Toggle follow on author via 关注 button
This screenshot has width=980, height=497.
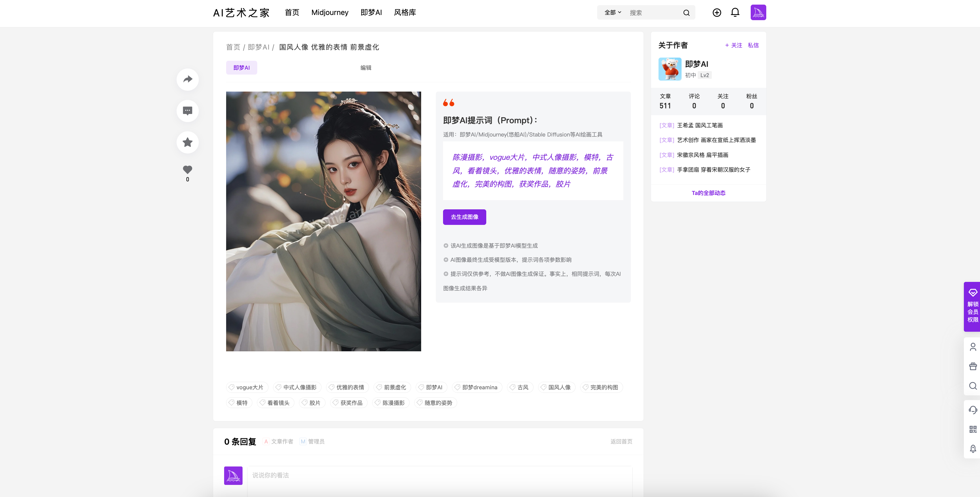733,45
